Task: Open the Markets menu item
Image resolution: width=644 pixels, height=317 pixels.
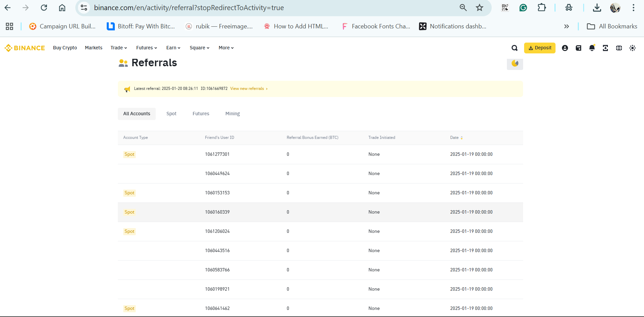Action: [x=94, y=48]
